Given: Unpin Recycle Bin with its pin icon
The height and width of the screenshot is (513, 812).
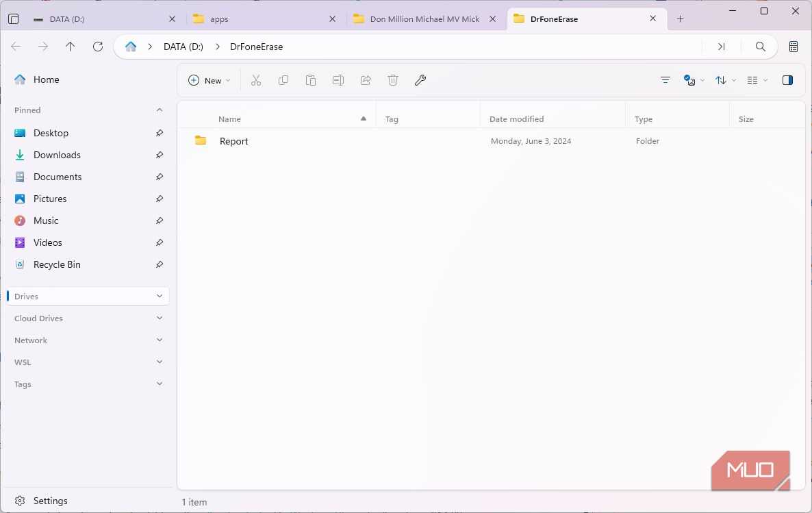Looking at the screenshot, I should tap(160, 264).
